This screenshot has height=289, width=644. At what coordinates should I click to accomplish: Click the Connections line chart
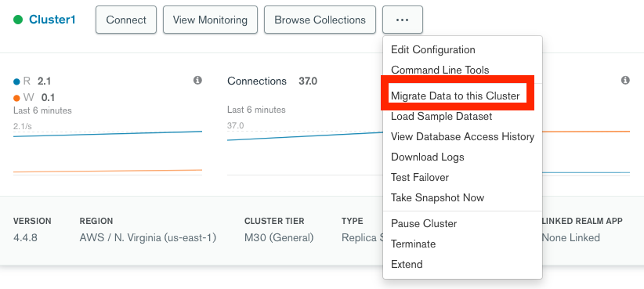(x=305, y=135)
